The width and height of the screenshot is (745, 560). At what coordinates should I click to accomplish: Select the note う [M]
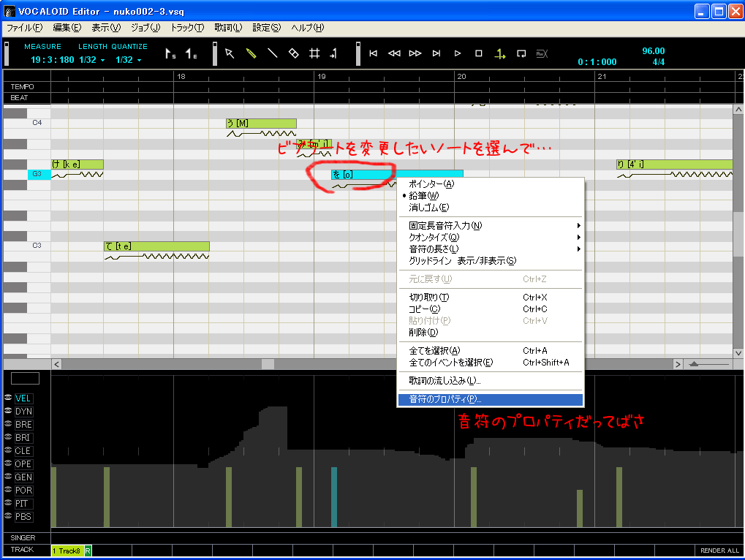pyautogui.click(x=261, y=124)
